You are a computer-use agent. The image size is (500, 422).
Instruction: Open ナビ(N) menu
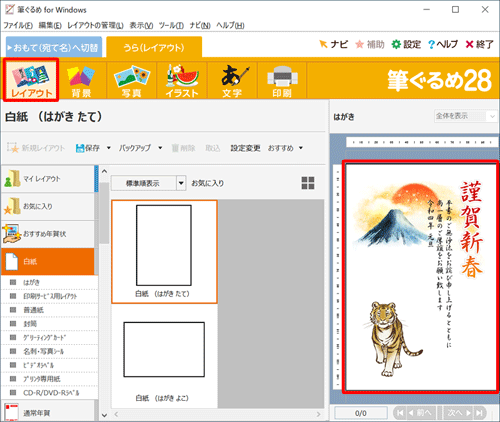(200, 25)
